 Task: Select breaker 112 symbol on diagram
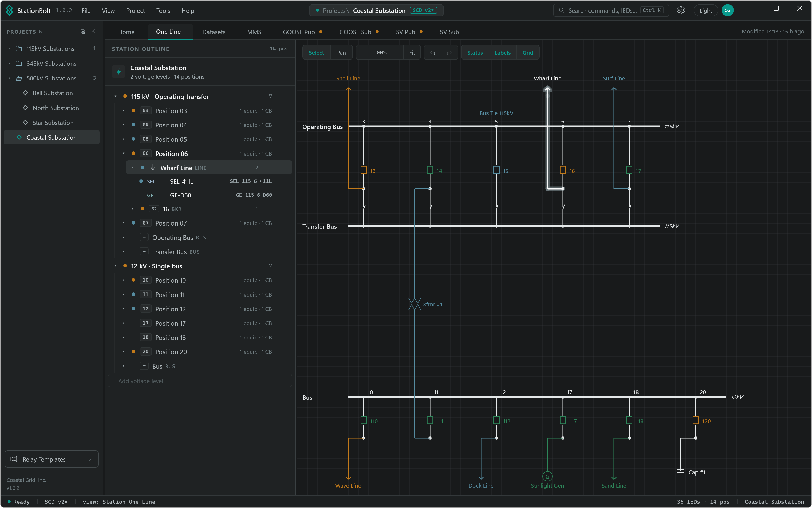pos(496,420)
